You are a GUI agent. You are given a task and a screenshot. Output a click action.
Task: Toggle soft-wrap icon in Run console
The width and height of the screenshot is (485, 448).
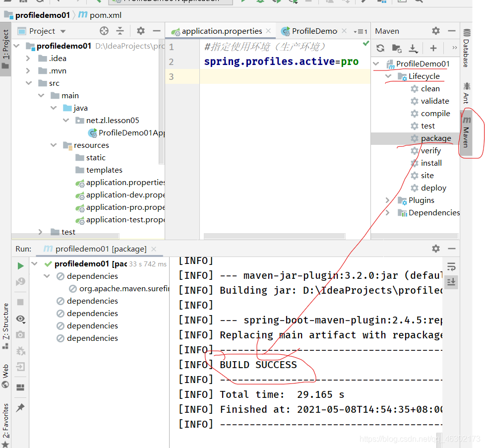(x=451, y=266)
